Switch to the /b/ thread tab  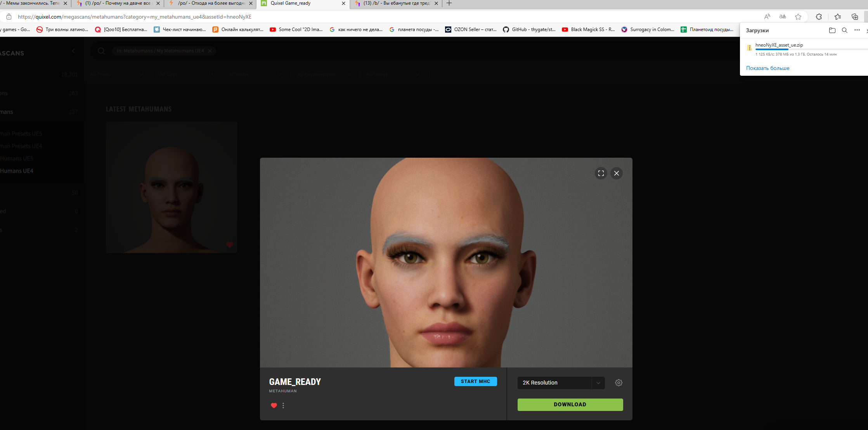396,3
